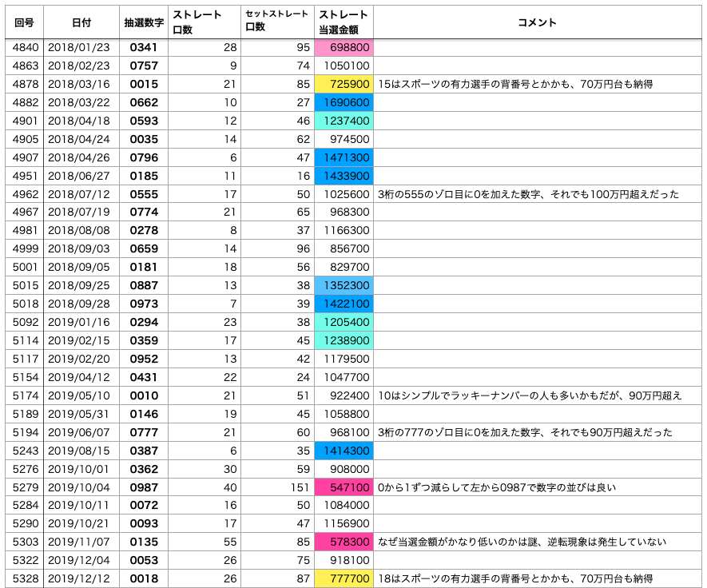Select date cell 2019/12/04
Screen dimensions: 707x588
[x=81, y=561]
